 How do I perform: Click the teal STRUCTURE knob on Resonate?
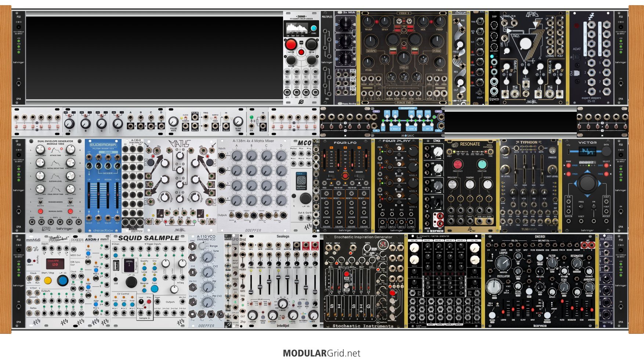click(x=482, y=164)
